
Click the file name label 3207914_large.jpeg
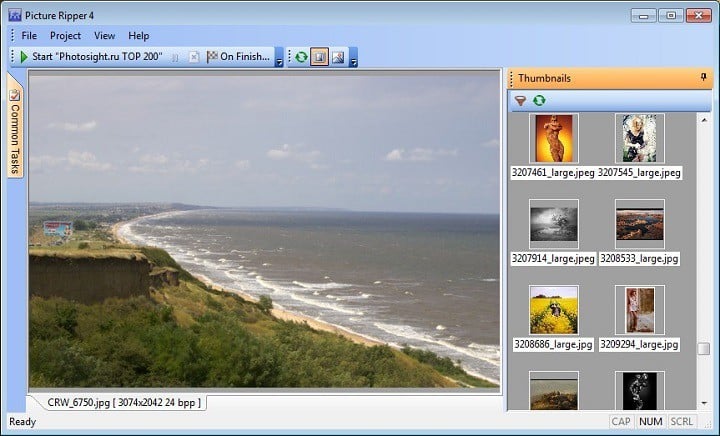pos(553,258)
